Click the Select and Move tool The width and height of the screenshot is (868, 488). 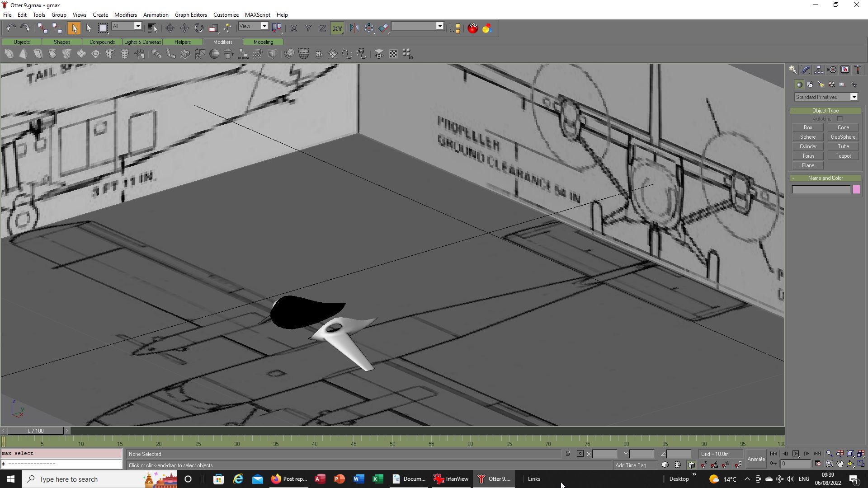click(x=170, y=28)
